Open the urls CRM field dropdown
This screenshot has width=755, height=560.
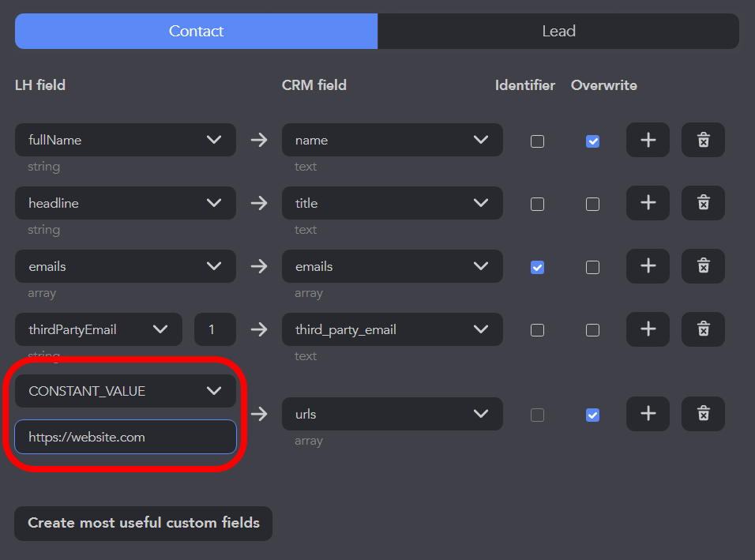coord(392,414)
